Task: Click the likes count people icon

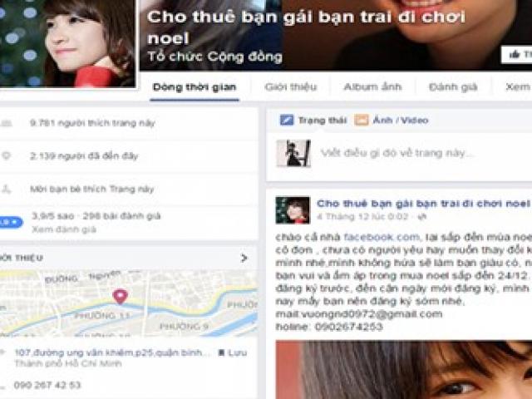Action: (x=6, y=123)
